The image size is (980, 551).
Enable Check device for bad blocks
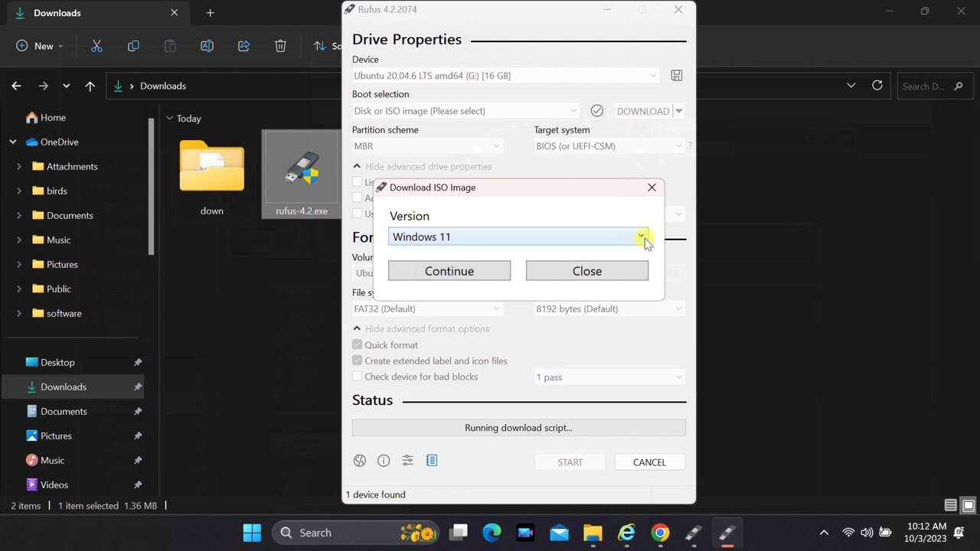357,377
